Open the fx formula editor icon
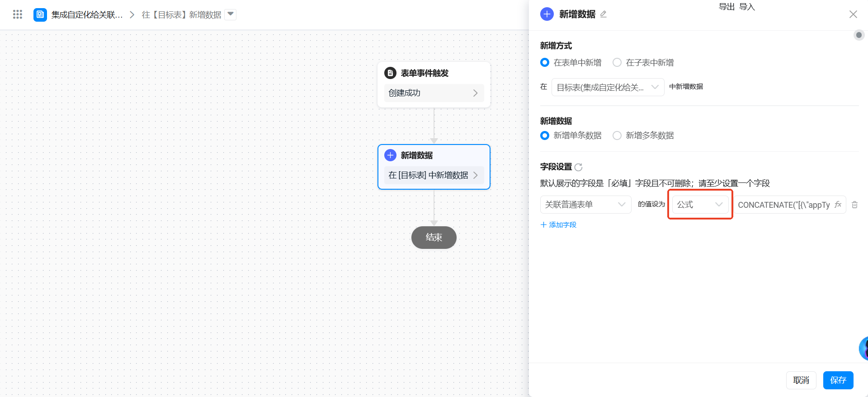 point(838,205)
